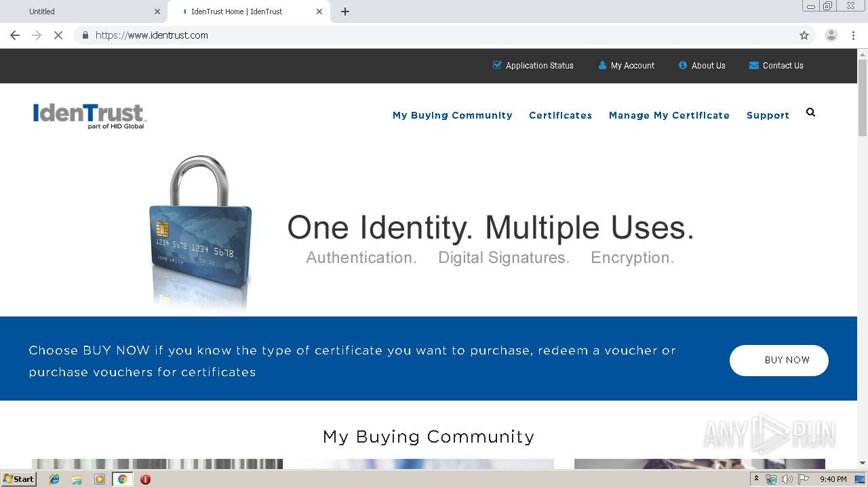Click the 'My Buying Community' section heading
The height and width of the screenshot is (488, 868).
tap(429, 436)
